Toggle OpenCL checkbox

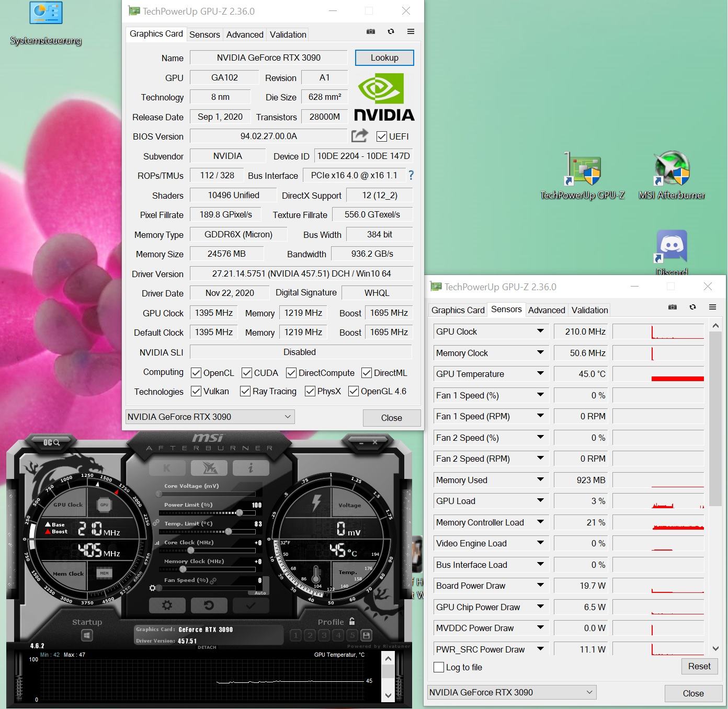click(x=196, y=373)
